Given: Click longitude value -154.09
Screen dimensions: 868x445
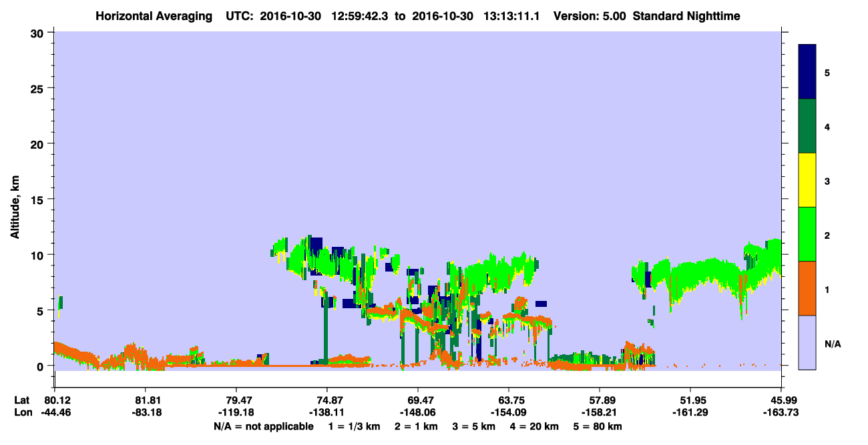Looking at the screenshot, I should tap(508, 413).
